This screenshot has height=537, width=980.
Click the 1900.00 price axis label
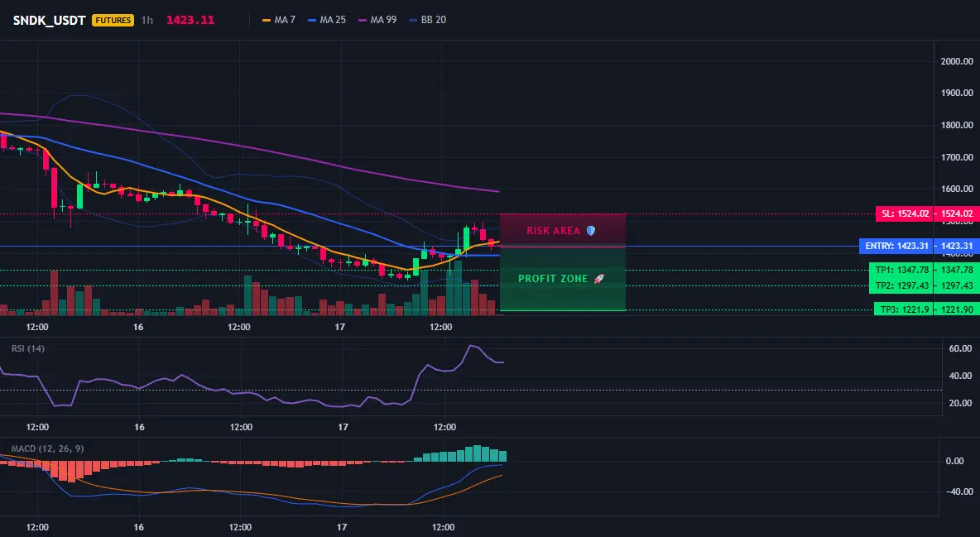pyautogui.click(x=957, y=93)
